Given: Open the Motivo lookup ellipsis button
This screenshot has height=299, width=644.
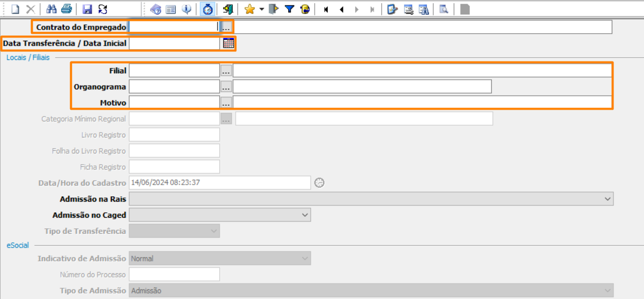Looking at the screenshot, I should (226, 103).
